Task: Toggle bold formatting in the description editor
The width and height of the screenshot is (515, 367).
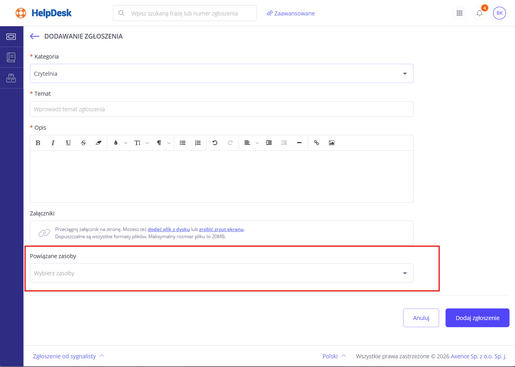Action: pyautogui.click(x=38, y=143)
